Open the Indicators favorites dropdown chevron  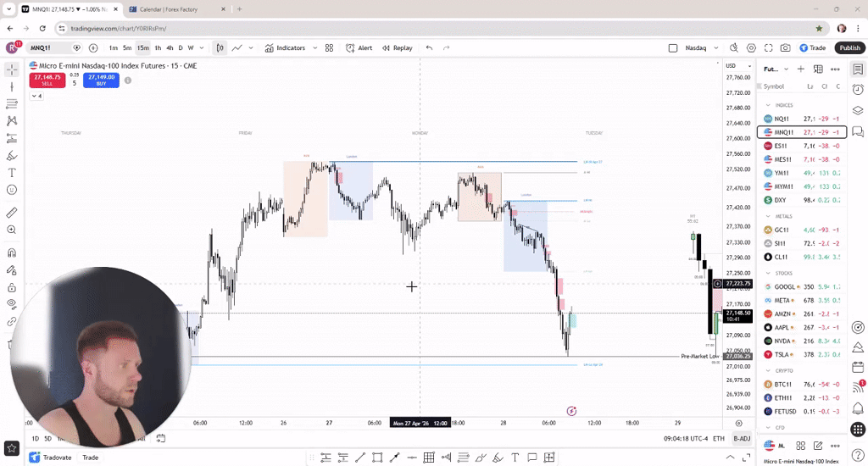[315, 48]
